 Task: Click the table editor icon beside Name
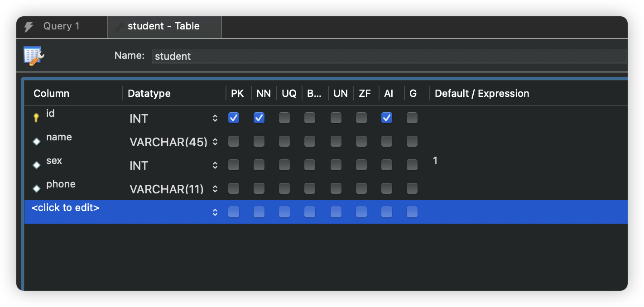click(34, 56)
